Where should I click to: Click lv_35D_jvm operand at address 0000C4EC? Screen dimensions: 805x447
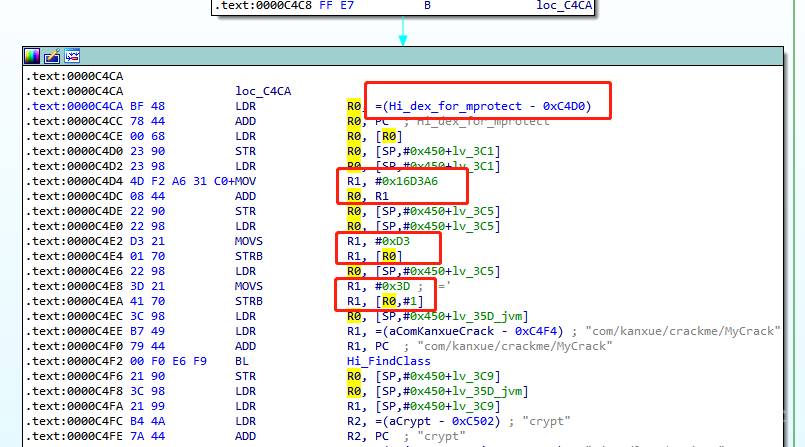point(488,316)
